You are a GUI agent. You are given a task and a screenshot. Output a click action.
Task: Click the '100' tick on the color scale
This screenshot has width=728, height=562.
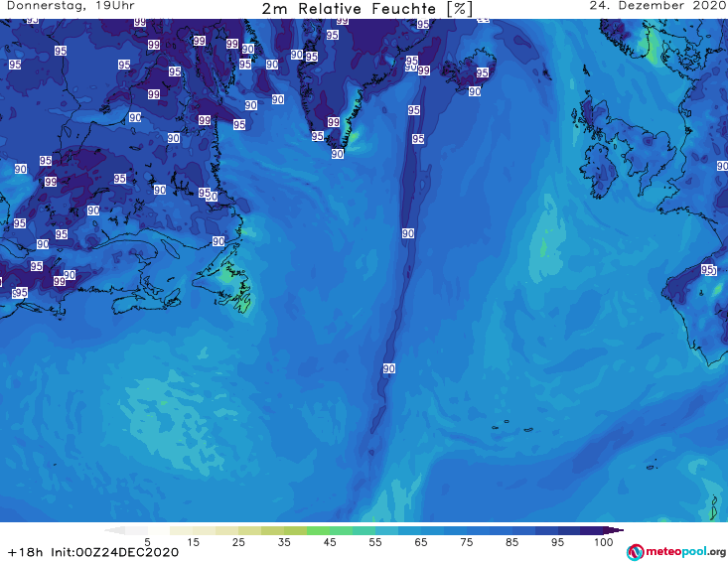[604, 542]
